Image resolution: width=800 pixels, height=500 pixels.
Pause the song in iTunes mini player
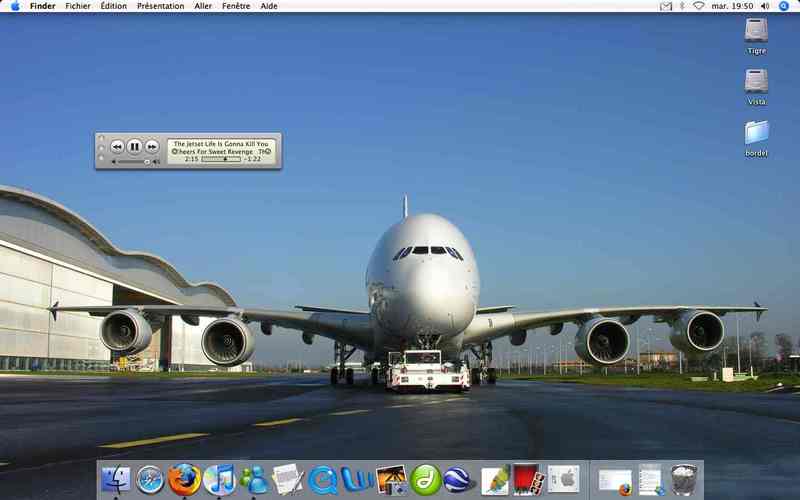[134, 147]
